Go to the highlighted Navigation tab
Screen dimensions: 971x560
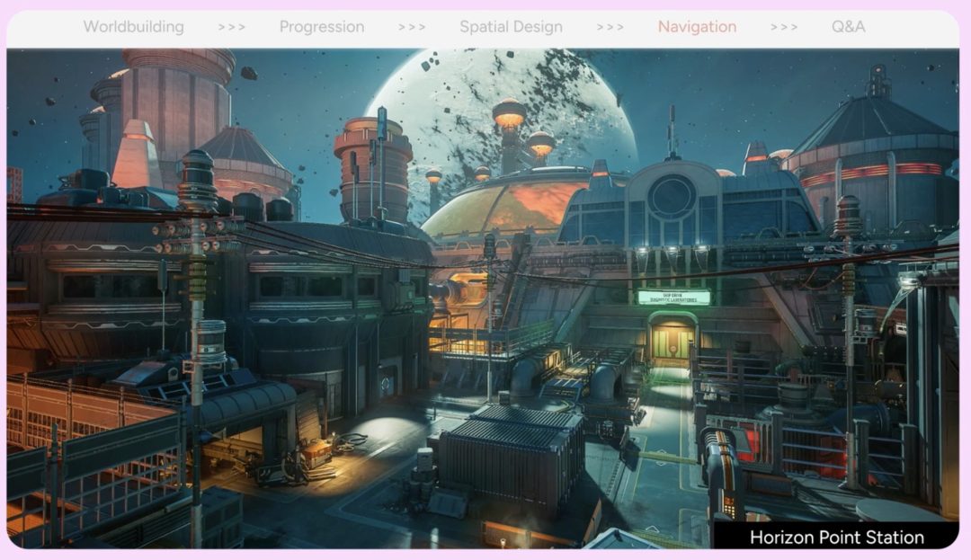click(697, 27)
